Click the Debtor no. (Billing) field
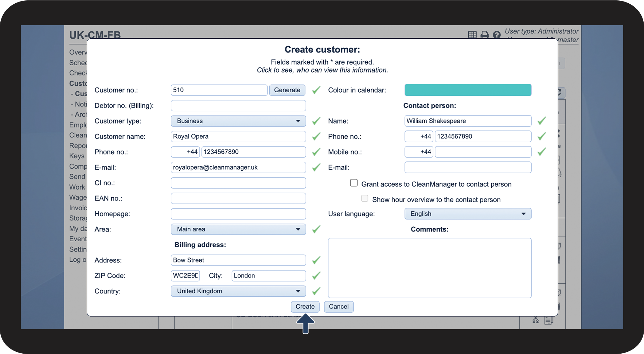This screenshot has width=644, height=354. click(x=238, y=106)
